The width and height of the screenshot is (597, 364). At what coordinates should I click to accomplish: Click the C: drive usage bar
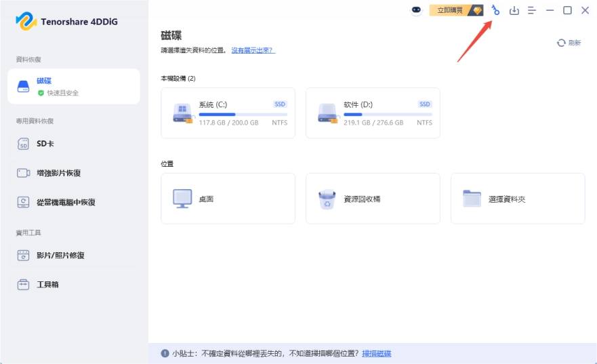(243, 115)
